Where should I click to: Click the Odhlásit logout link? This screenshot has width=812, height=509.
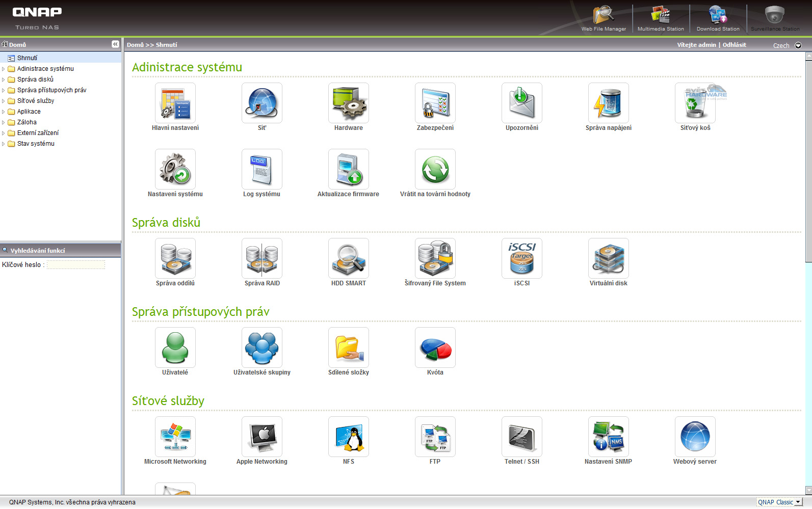pyautogui.click(x=734, y=45)
